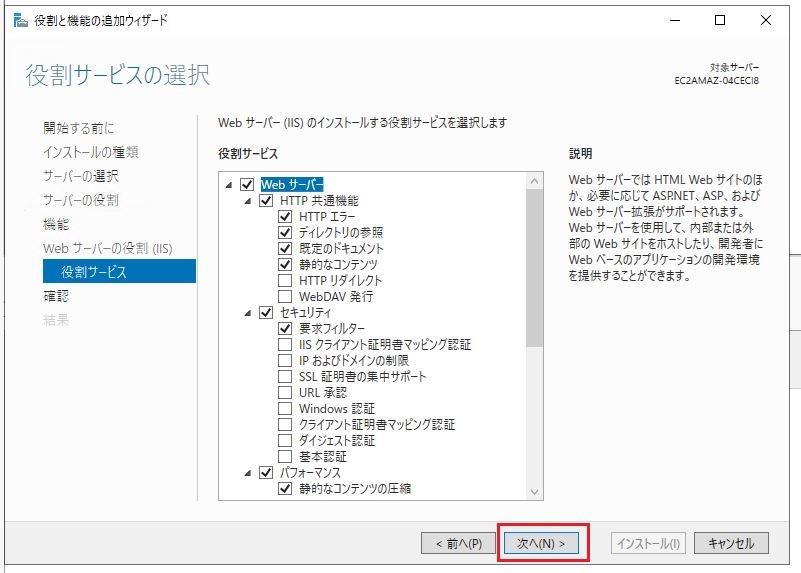The image size is (801, 573).
Task: Minimize the wizard window
Action: [x=675, y=20]
